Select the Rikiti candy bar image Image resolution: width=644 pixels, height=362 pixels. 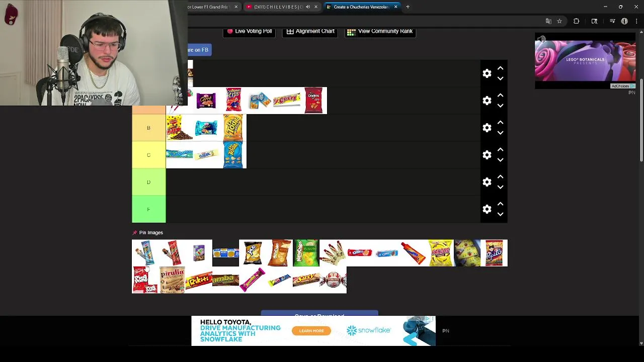point(199,280)
